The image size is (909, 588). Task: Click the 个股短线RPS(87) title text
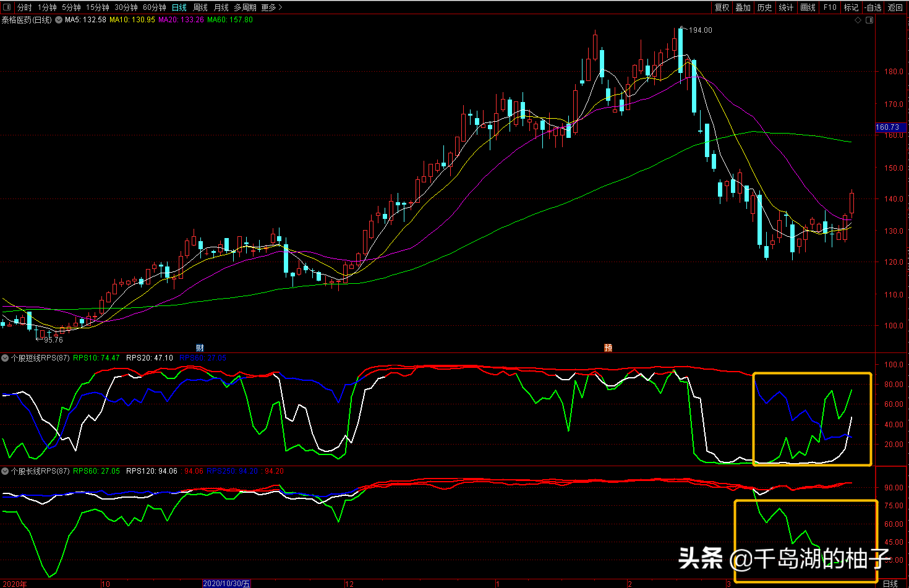(x=40, y=358)
